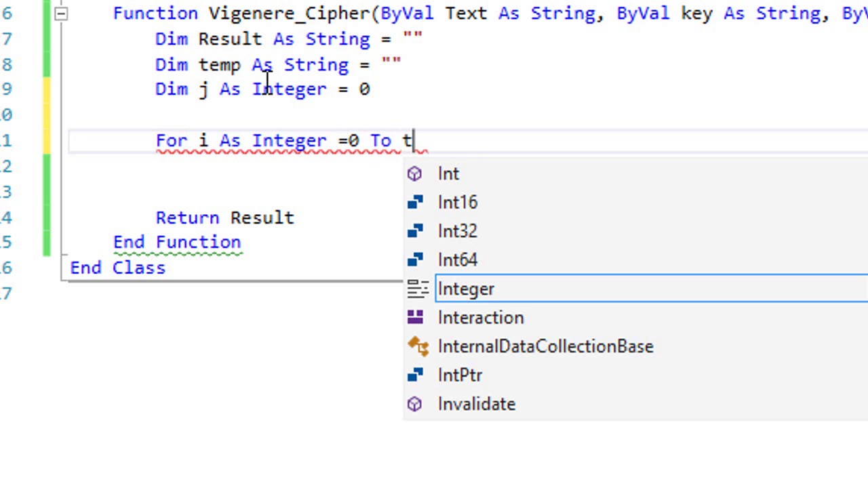Select Integer from the autocomplete list
Screen dimensions: 868x488
coord(467,289)
